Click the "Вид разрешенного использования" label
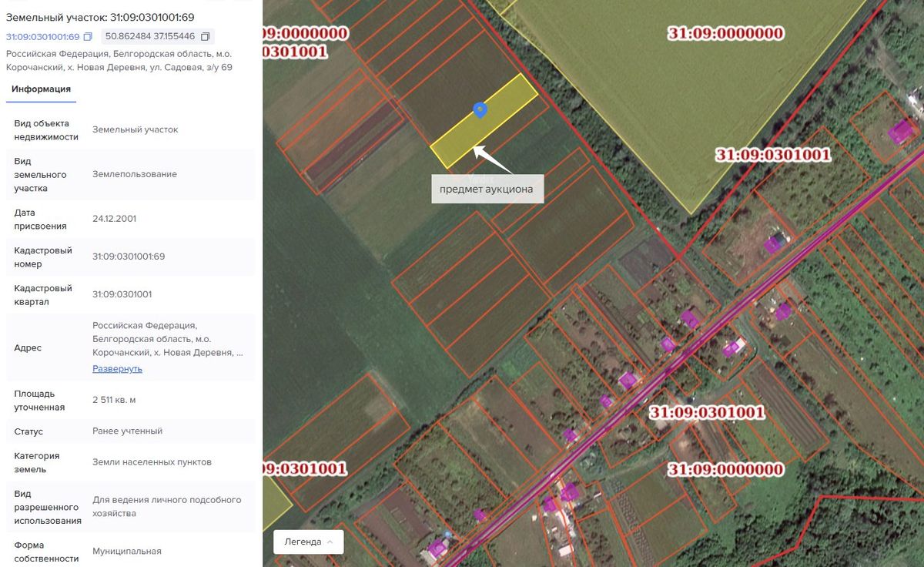Screen dimensions: 924x567 point(48,507)
